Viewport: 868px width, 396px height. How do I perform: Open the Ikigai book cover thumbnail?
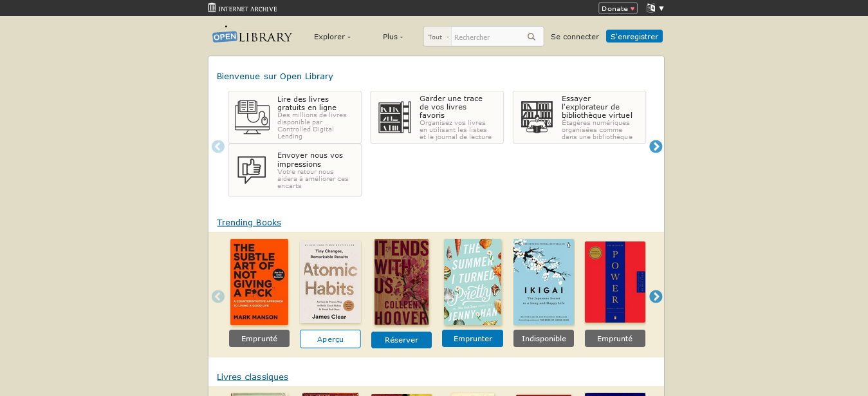click(x=543, y=281)
